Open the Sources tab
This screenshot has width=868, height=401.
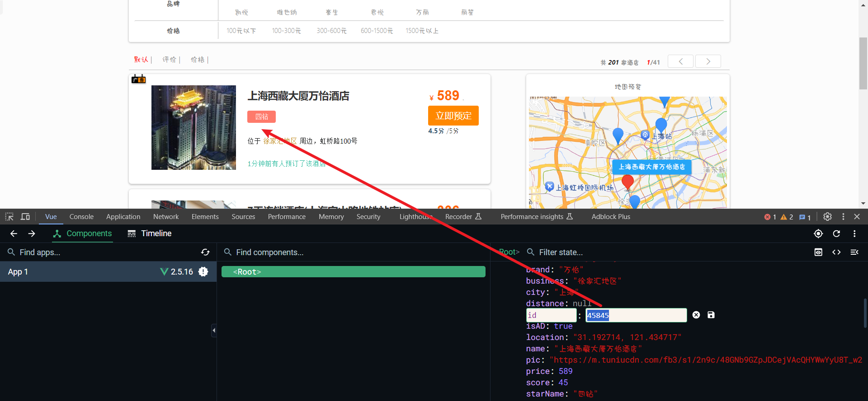243,217
